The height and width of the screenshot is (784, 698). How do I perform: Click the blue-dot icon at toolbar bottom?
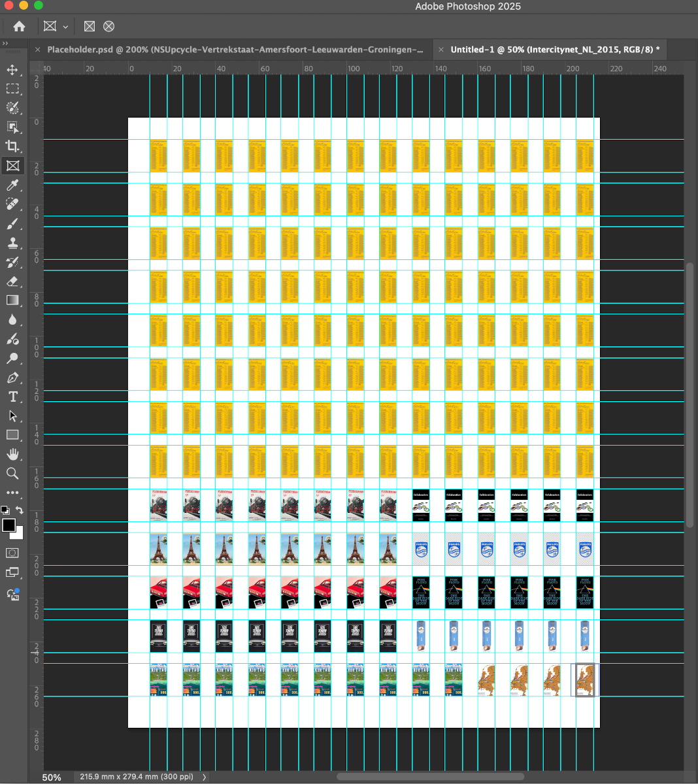tap(12, 594)
